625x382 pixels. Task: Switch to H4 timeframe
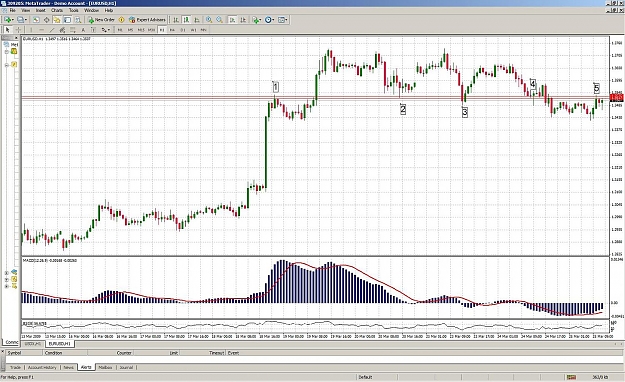tap(172, 30)
